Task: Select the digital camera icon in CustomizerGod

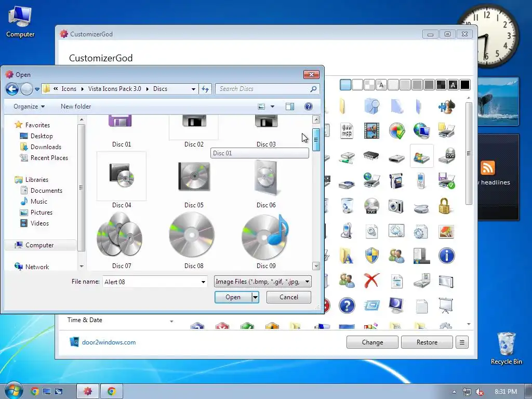Action: click(396, 206)
